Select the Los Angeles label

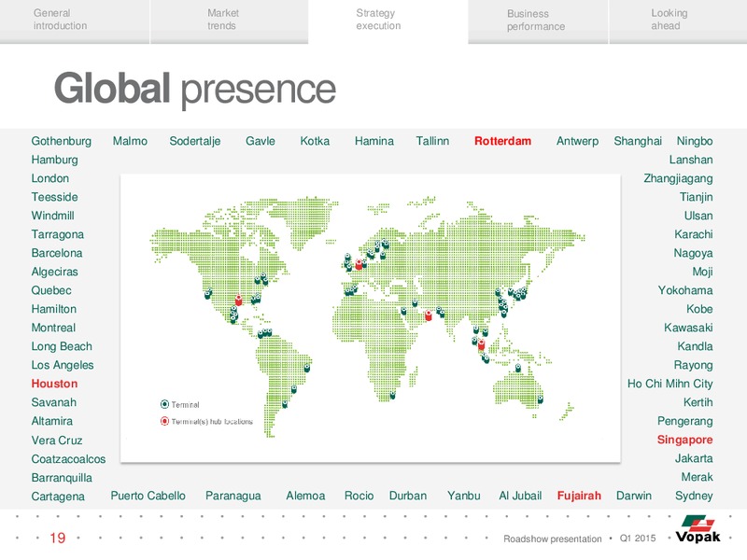[x=63, y=365]
